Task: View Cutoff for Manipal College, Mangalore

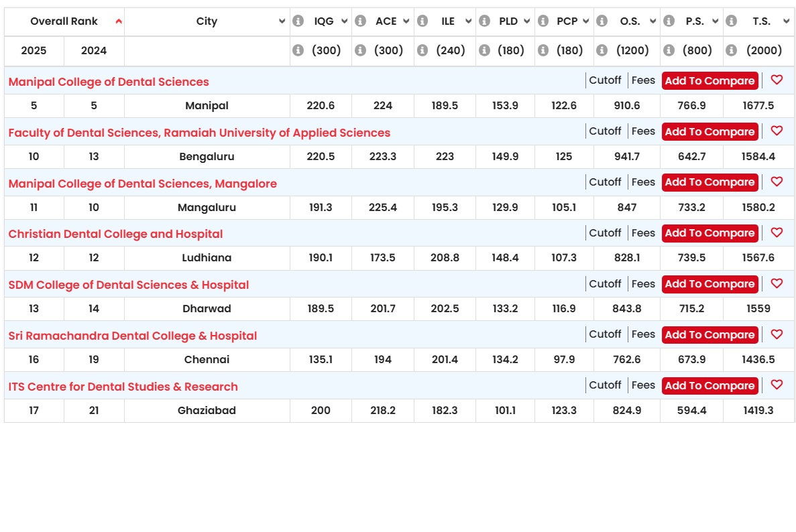Action: tap(605, 182)
